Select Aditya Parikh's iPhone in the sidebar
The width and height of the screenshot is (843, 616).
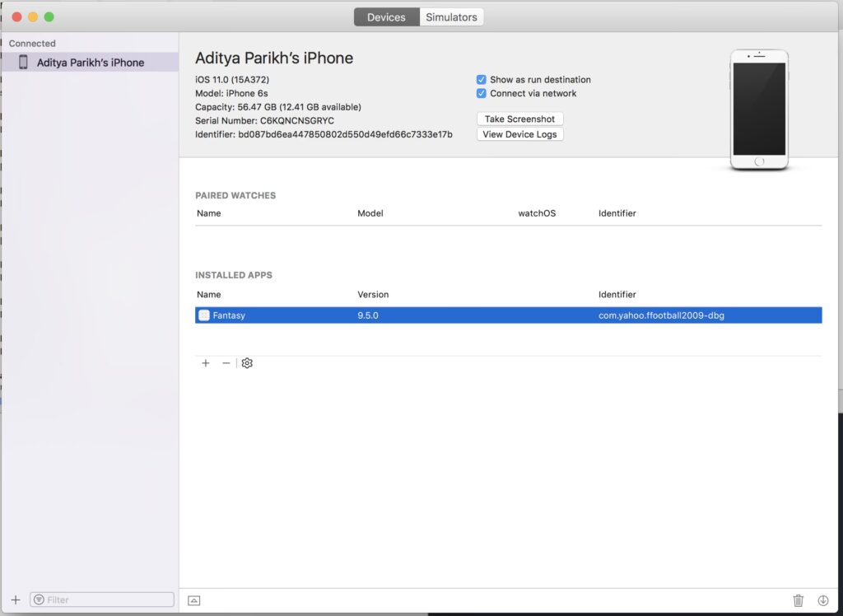pos(90,63)
